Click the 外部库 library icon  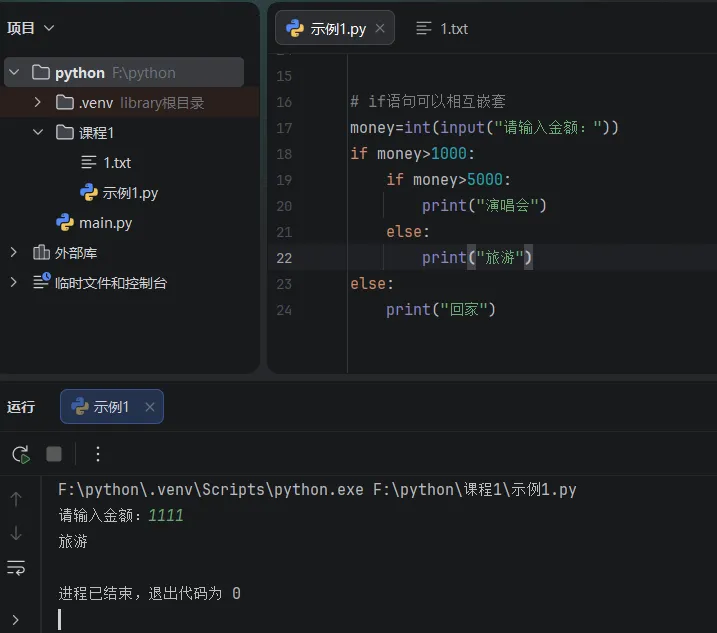pos(41,252)
